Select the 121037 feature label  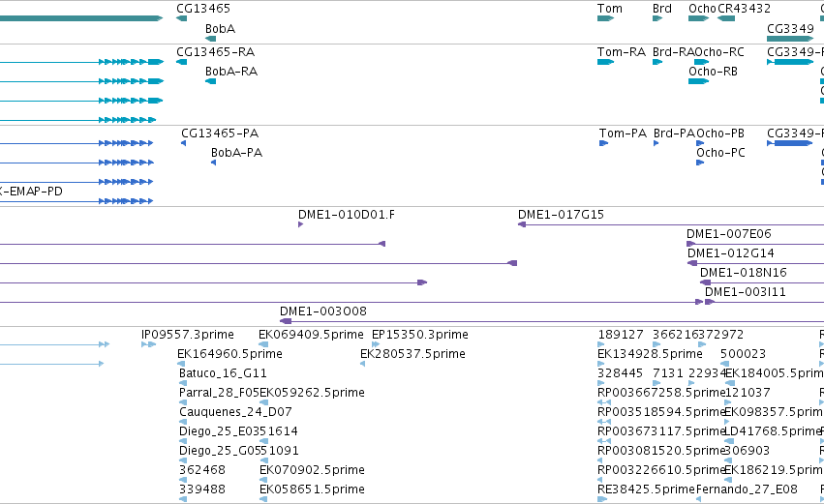pos(748,393)
